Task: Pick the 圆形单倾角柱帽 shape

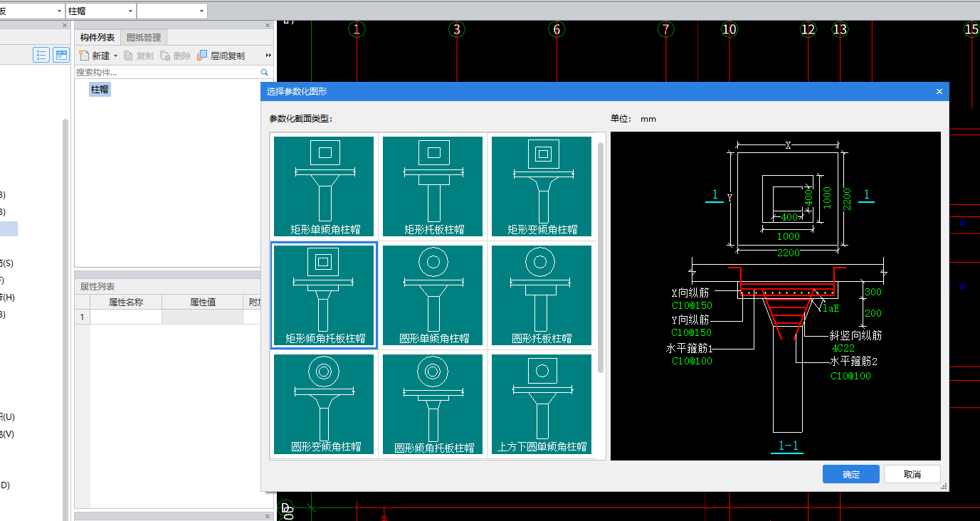Action: pos(433,295)
